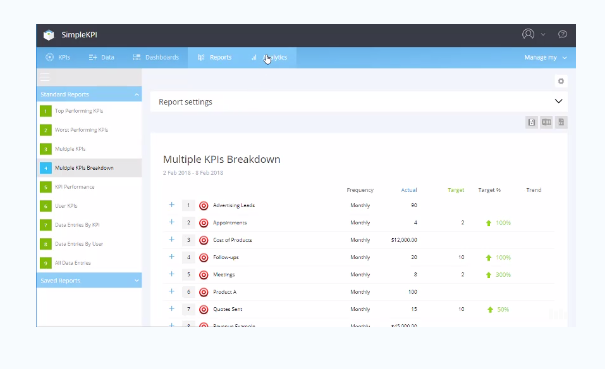Screen dimensions: 605x369
Task: Click the target icon beside Appointments
Action: coord(204,223)
